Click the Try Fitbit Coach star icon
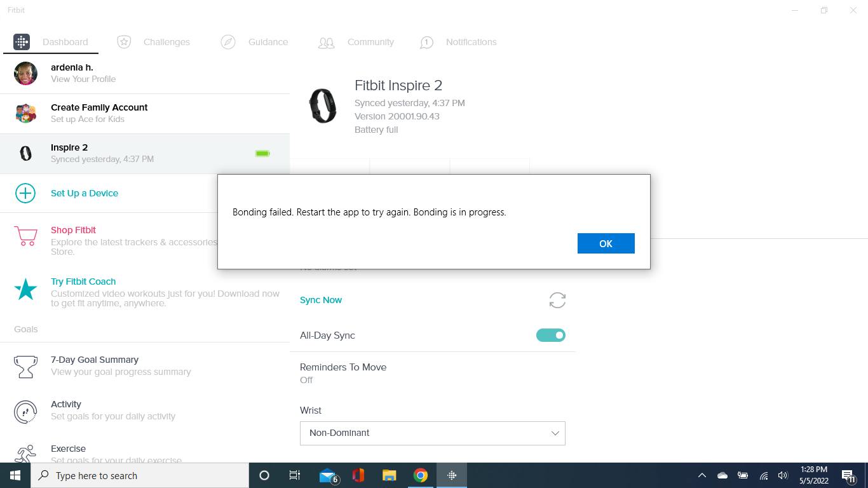Image resolution: width=868 pixels, height=488 pixels. (x=25, y=289)
